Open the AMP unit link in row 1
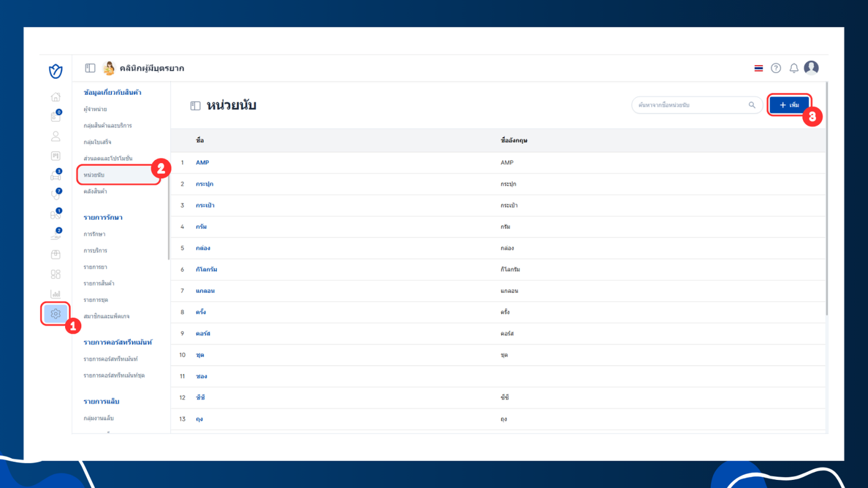The height and width of the screenshot is (488, 868). 202,162
